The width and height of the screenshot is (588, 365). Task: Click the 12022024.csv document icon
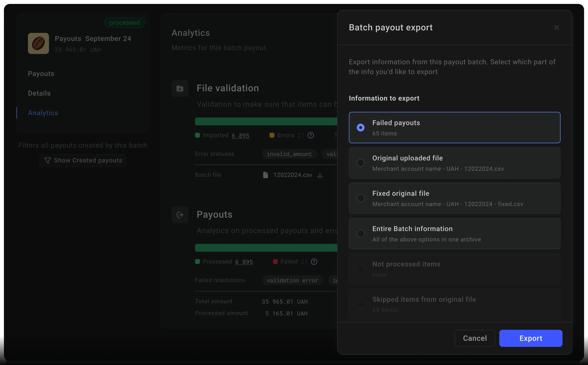click(265, 175)
